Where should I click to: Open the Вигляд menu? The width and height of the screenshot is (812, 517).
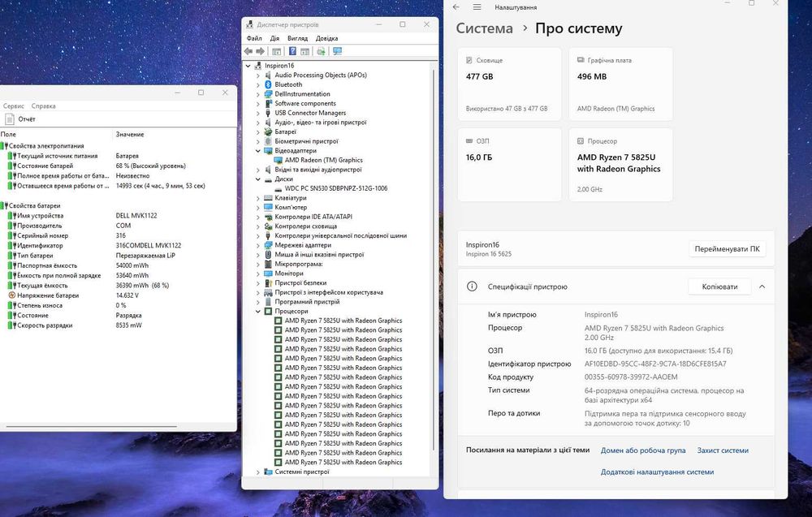[x=297, y=38]
